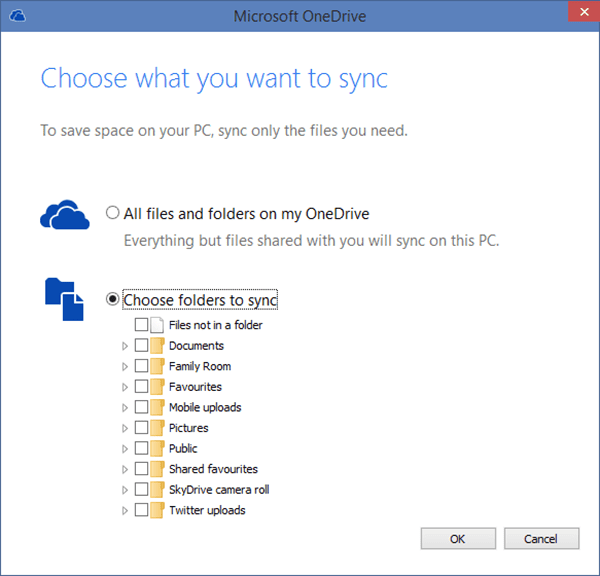Select the "SkyDrive camera roll" folder name
This screenshot has height=576, width=600.
tap(219, 490)
